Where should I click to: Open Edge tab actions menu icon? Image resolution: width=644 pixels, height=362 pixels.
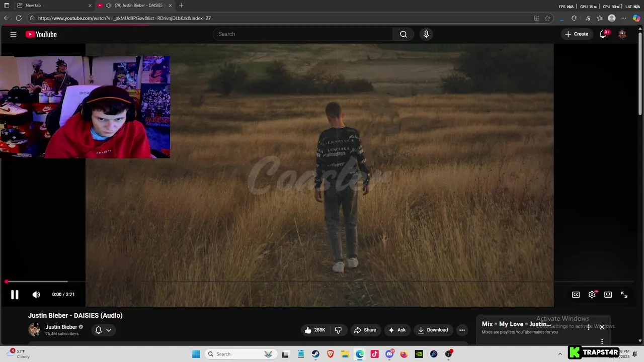point(7,6)
